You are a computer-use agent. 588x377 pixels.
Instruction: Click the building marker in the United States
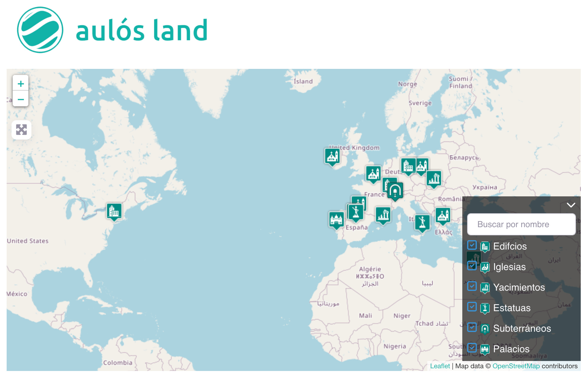coord(114,211)
